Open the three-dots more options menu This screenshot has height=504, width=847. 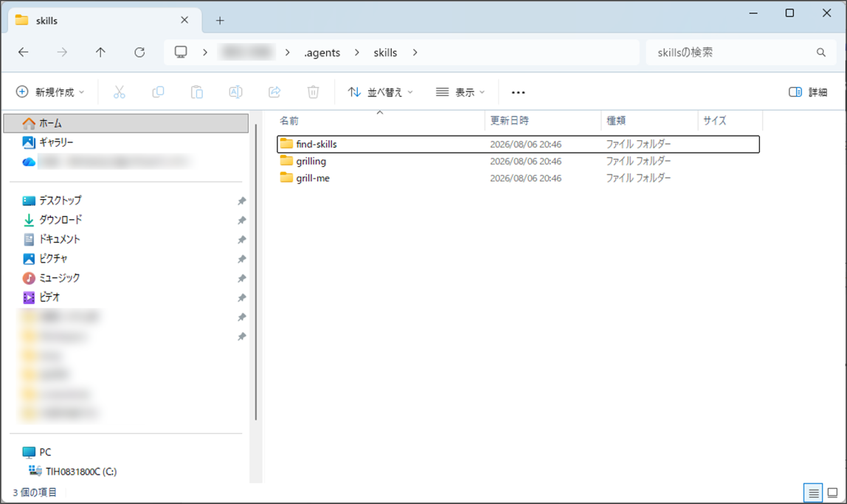(x=518, y=92)
